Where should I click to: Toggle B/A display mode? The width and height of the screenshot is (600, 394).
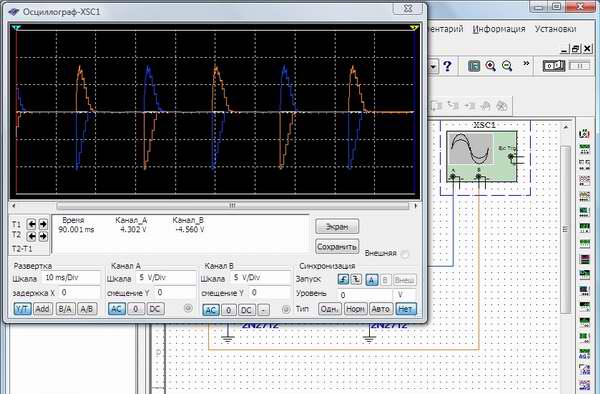pos(65,309)
